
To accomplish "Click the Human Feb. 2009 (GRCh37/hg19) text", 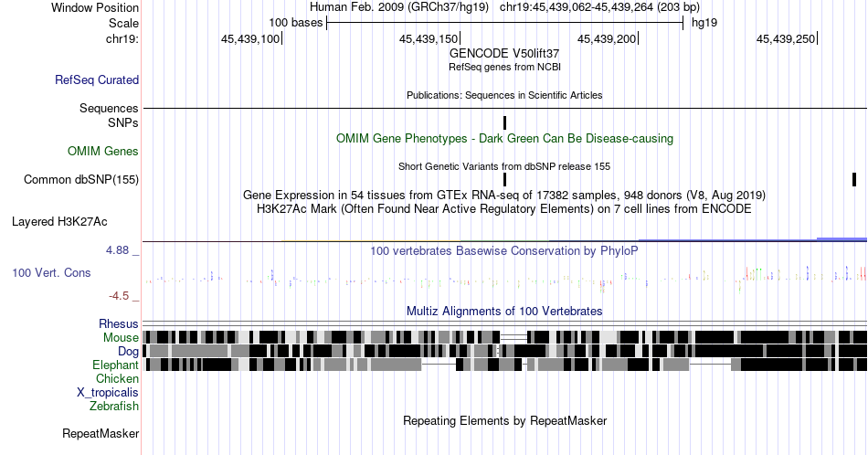I will coord(399,7).
